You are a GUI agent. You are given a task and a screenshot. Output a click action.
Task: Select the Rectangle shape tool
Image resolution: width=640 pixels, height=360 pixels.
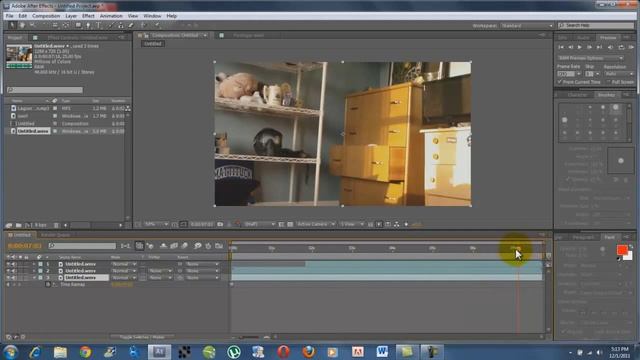(78, 25)
